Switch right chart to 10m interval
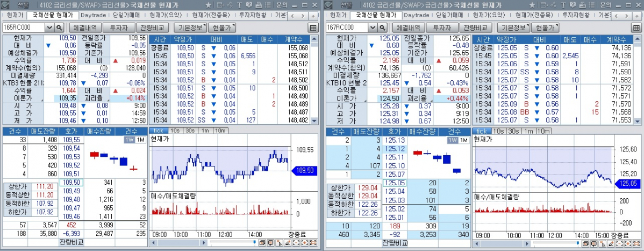Image resolution: width=644 pixels, height=251 pixels. click(543, 131)
